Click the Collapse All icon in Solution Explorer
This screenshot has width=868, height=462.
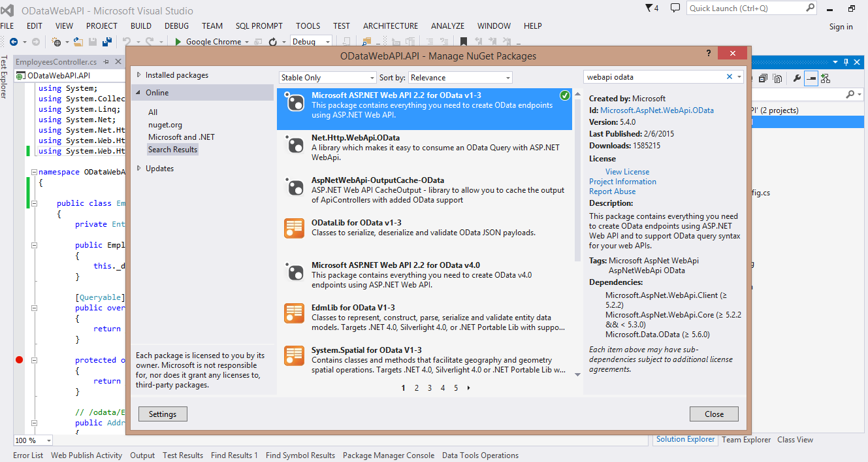click(x=764, y=78)
